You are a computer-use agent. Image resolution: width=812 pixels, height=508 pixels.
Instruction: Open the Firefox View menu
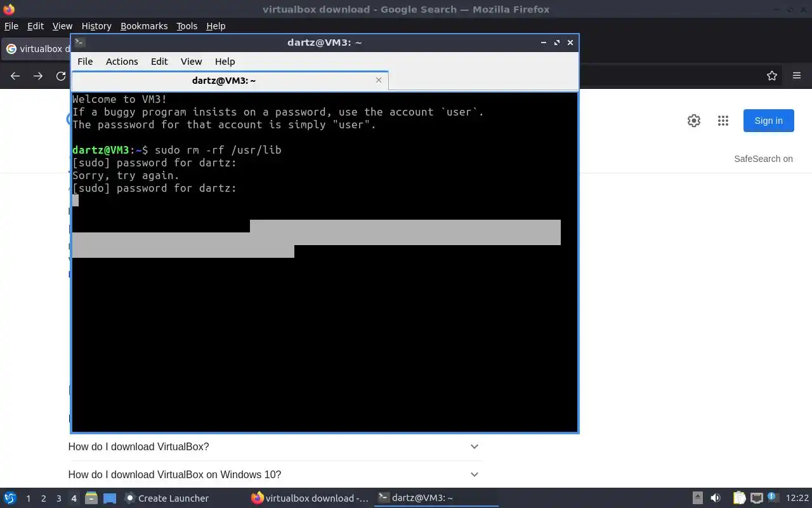pyautogui.click(x=62, y=26)
